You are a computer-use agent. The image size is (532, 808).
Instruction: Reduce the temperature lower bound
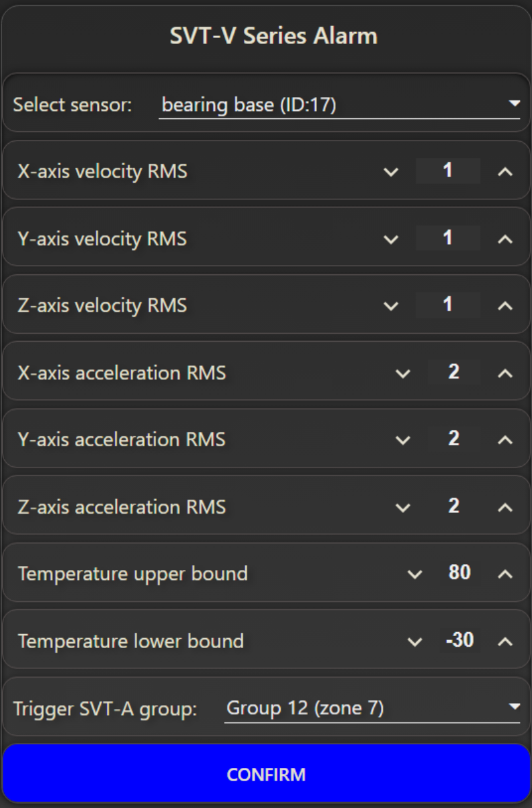click(x=415, y=641)
